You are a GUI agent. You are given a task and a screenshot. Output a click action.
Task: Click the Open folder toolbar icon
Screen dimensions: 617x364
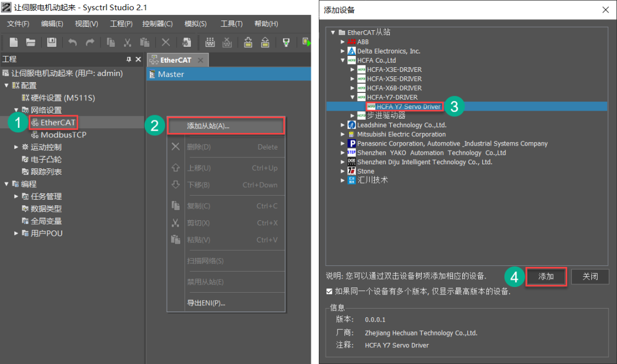click(x=31, y=42)
